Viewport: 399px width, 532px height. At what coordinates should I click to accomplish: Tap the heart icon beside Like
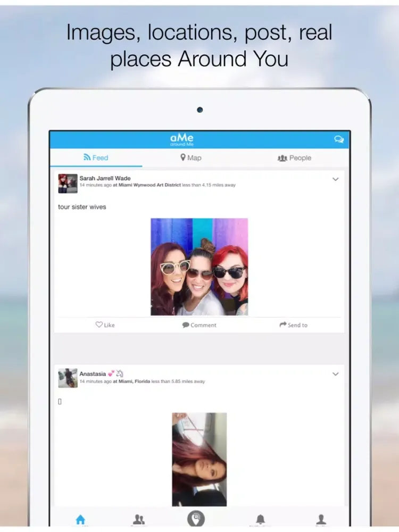coord(99,325)
